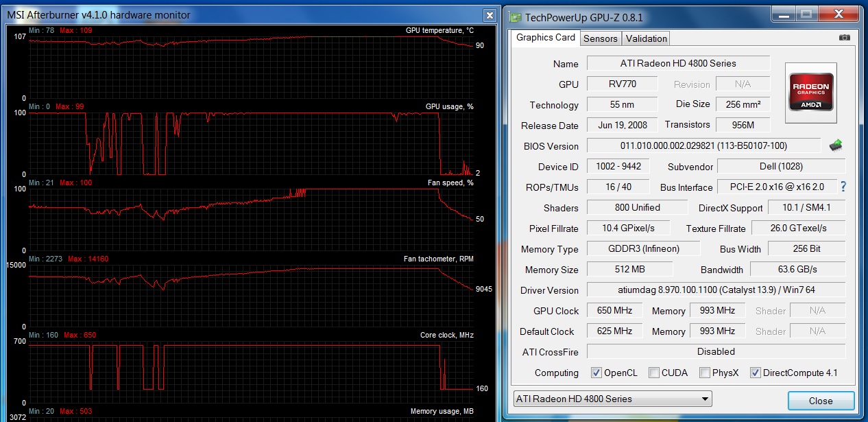Click the Close button in GPU-Z

pos(821,401)
